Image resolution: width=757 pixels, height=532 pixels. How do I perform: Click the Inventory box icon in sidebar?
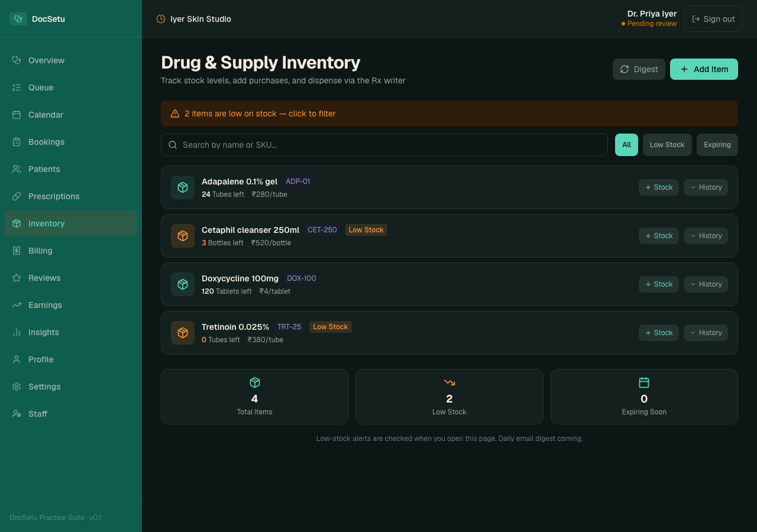[x=17, y=223]
